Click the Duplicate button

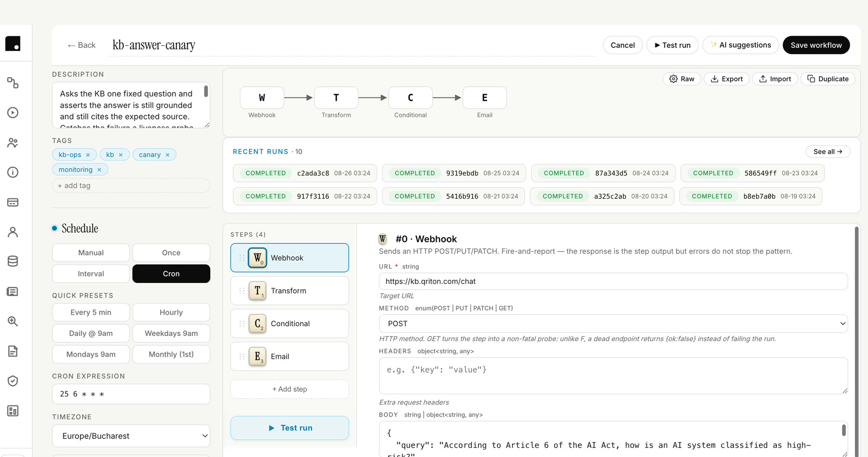pos(828,79)
